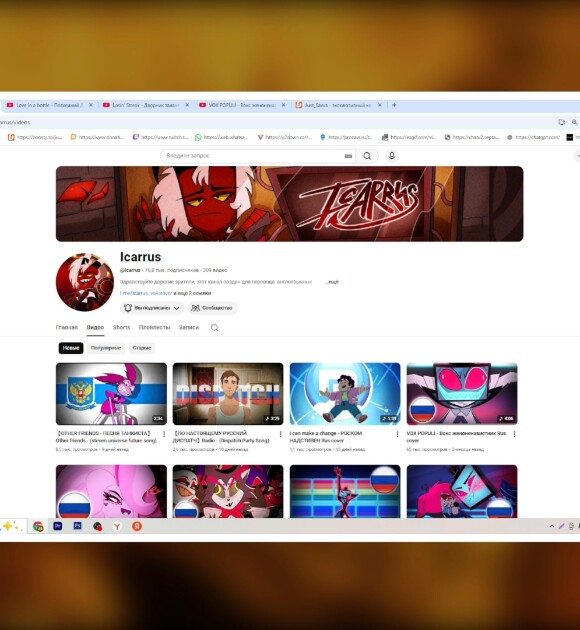Screen dimensions: 580x630
Task: Open the y2down bookmark
Action: (285, 137)
